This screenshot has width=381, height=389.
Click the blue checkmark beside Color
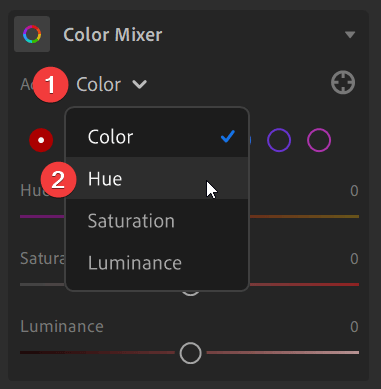(228, 136)
